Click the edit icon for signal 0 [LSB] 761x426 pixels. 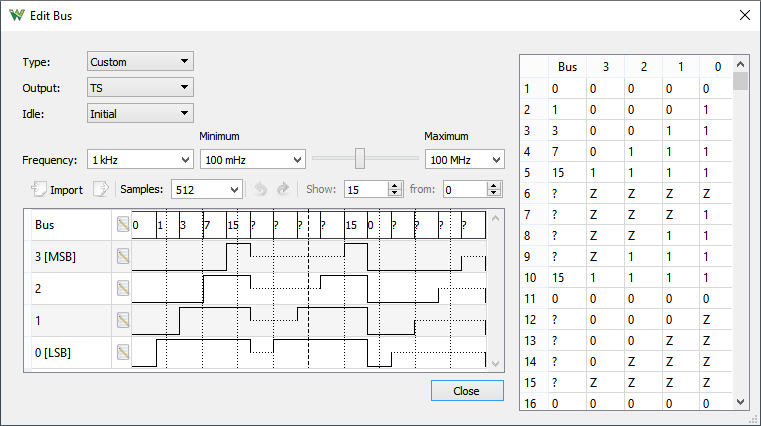click(123, 352)
